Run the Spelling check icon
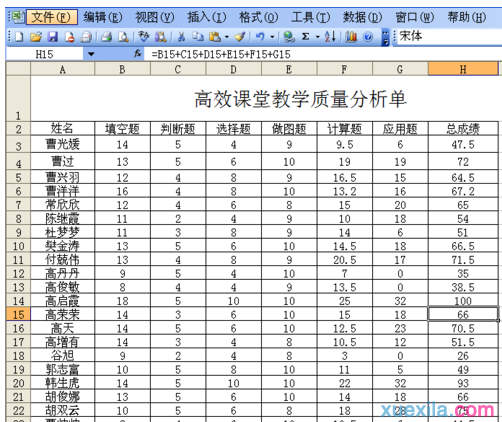This screenshot has height=422, width=502. pyautogui.click(x=144, y=36)
